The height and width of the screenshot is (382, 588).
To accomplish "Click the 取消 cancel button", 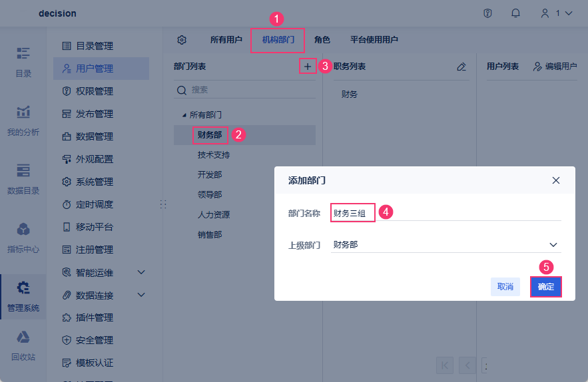I will click(x=505, y=287).
